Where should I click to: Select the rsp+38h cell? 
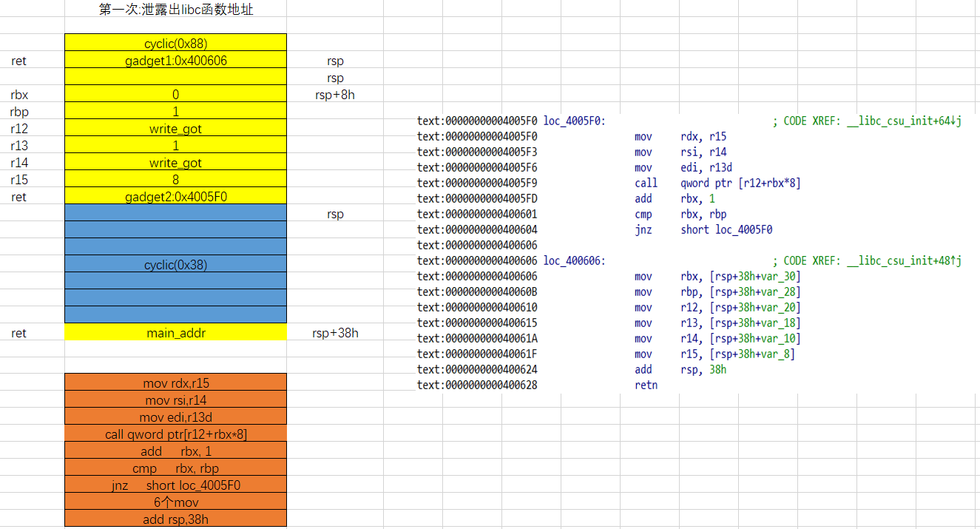click(x=335, y=333)
